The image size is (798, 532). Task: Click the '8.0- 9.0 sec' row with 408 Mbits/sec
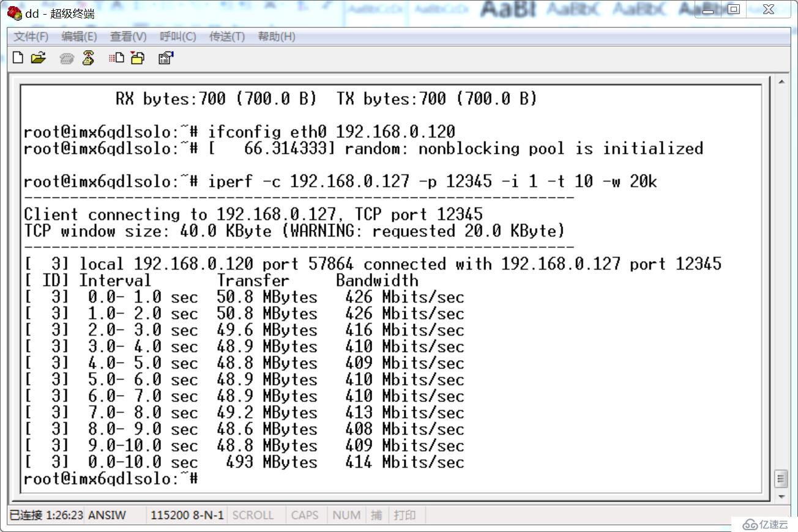(244, 429)
